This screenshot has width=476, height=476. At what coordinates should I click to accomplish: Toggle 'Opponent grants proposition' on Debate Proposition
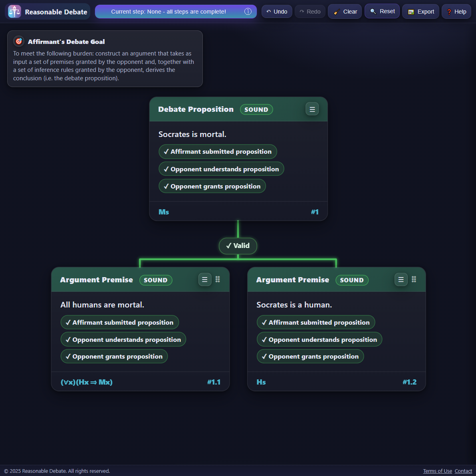[212, 186]
